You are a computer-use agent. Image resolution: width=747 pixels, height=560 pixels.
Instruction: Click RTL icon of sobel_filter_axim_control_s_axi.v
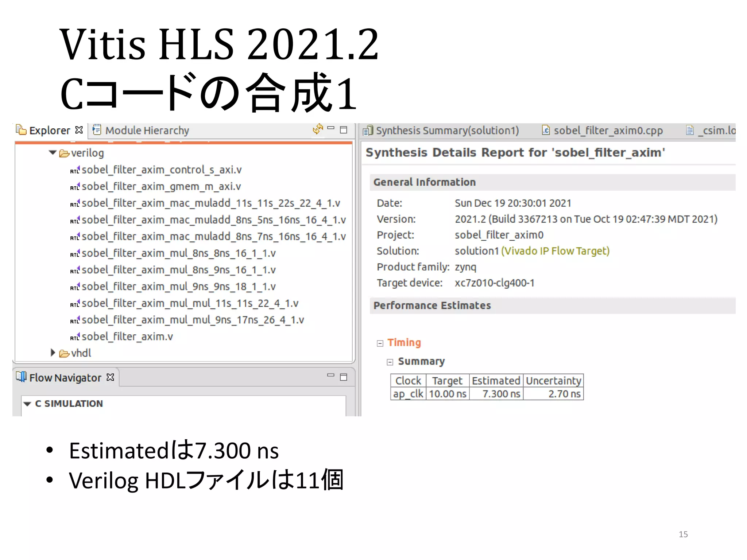(x=75, y=170)
